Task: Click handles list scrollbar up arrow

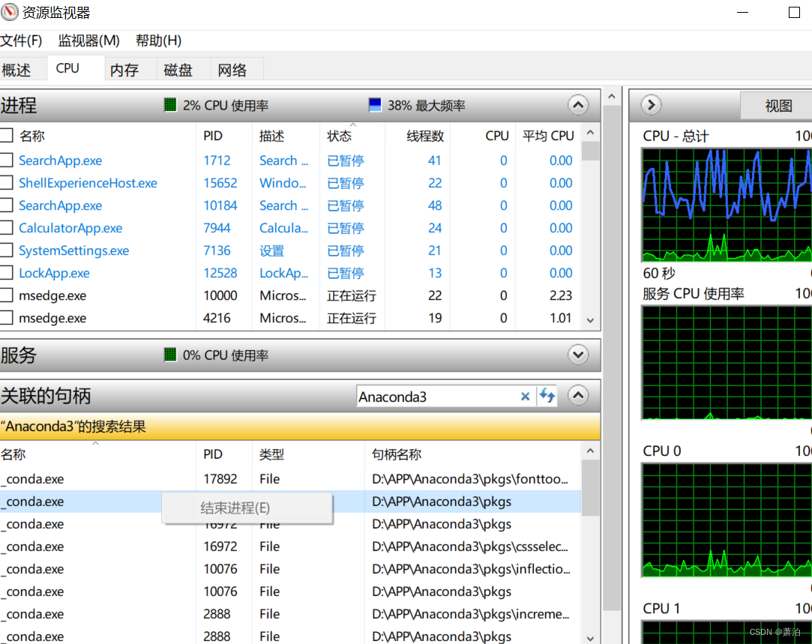Action: point(590,451)
